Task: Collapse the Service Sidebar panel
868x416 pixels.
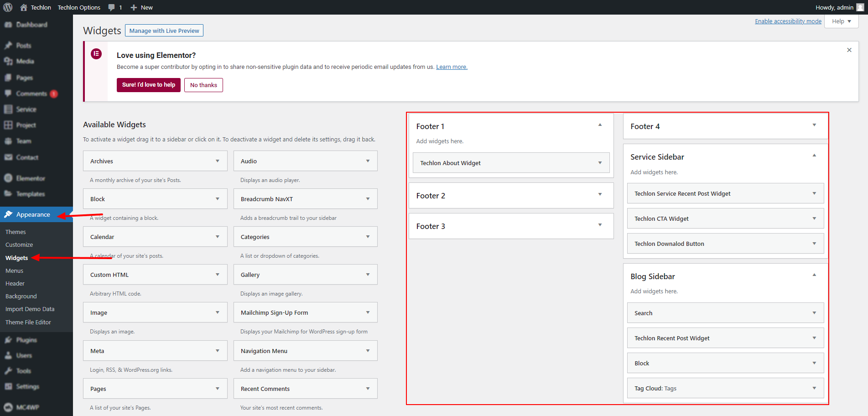Action: point(814,156)
